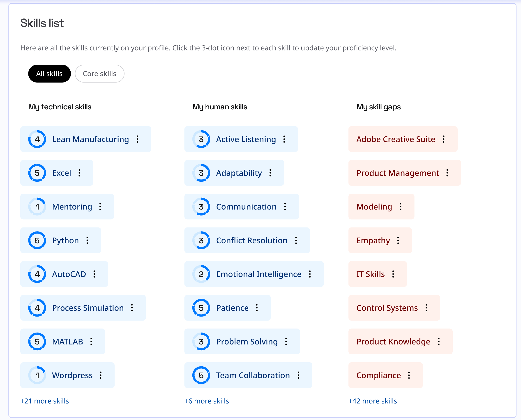Open Conflict Resolution's 3-dot menu
Viewport: 521px width, 420px height.
(x=296, y=240)
